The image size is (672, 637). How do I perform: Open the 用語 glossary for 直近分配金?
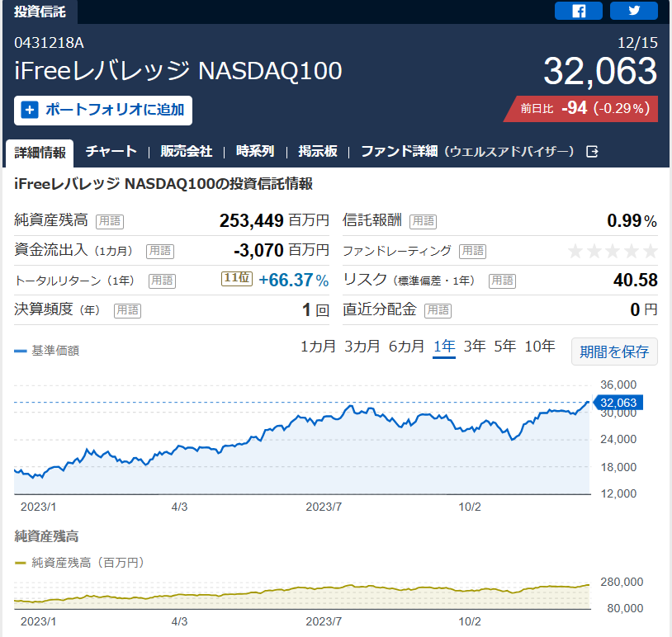tap(438, 310)
